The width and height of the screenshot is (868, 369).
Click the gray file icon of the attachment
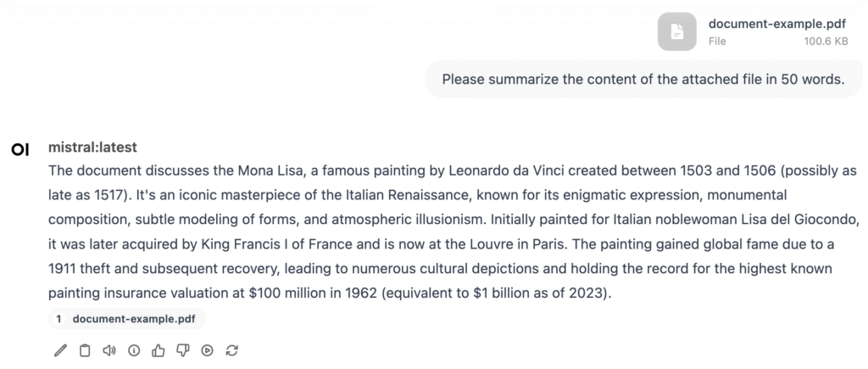[677, 31]
